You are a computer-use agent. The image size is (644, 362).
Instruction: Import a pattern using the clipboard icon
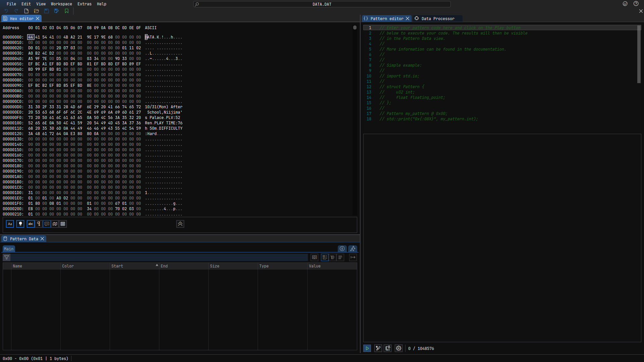click(388, 348)
